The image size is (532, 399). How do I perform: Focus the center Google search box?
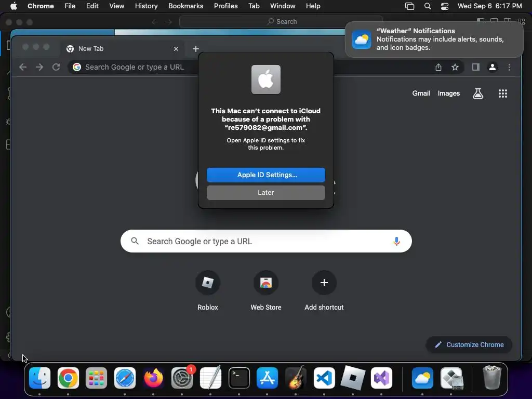[x=266, y=241]
